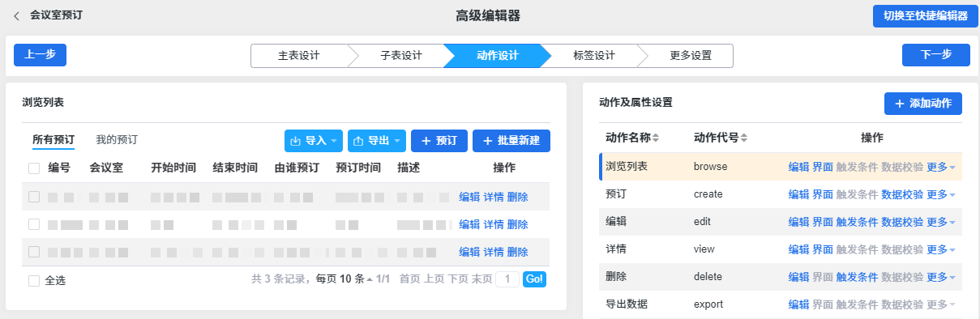Select the 预订 action name cell
This screenshot has width=980, height=319.
pos(616,194)
